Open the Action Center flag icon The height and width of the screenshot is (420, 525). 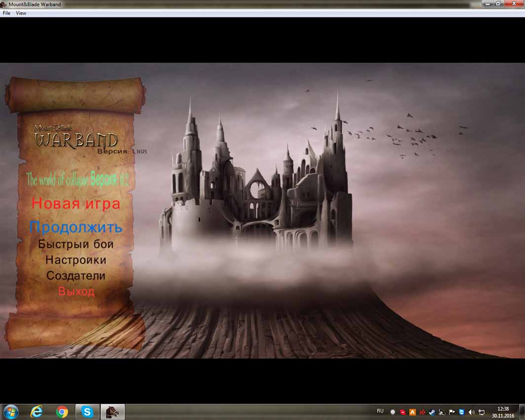click(451, 412)
